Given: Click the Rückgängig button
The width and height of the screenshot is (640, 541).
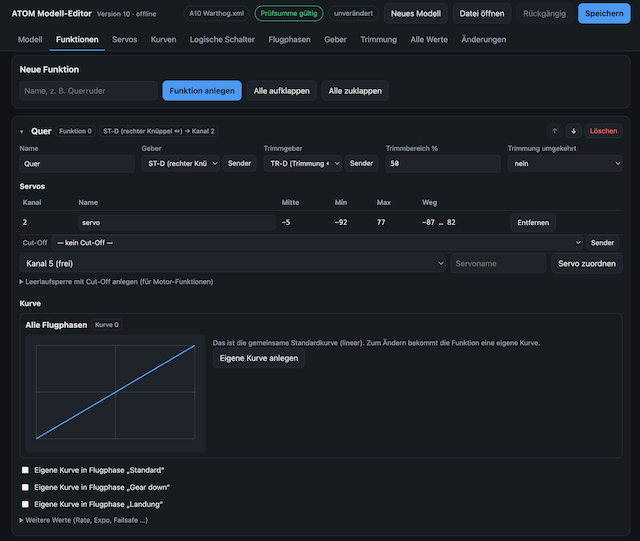Looking at the screenshot, I should (x=544, y=13).
